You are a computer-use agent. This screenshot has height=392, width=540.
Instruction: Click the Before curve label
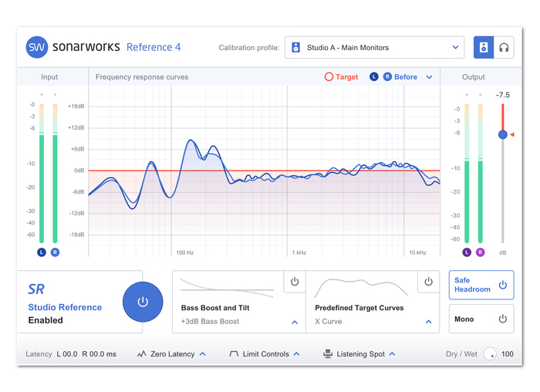[x=406, y=77]
